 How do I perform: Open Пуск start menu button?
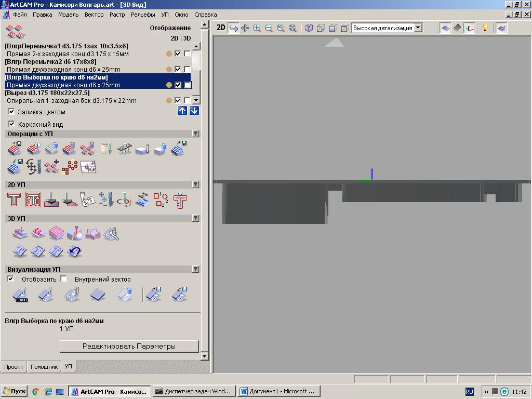tap(14, 391)
